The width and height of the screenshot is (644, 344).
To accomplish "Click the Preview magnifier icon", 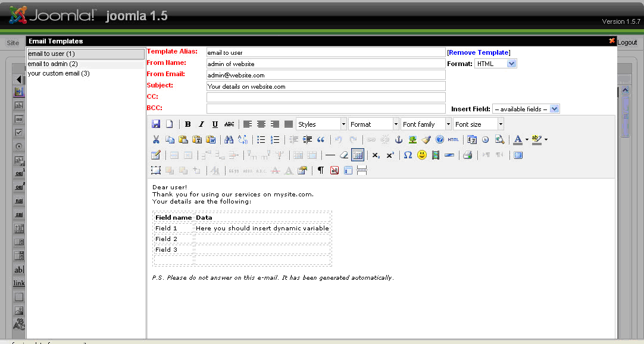I will tap(499, 140).
